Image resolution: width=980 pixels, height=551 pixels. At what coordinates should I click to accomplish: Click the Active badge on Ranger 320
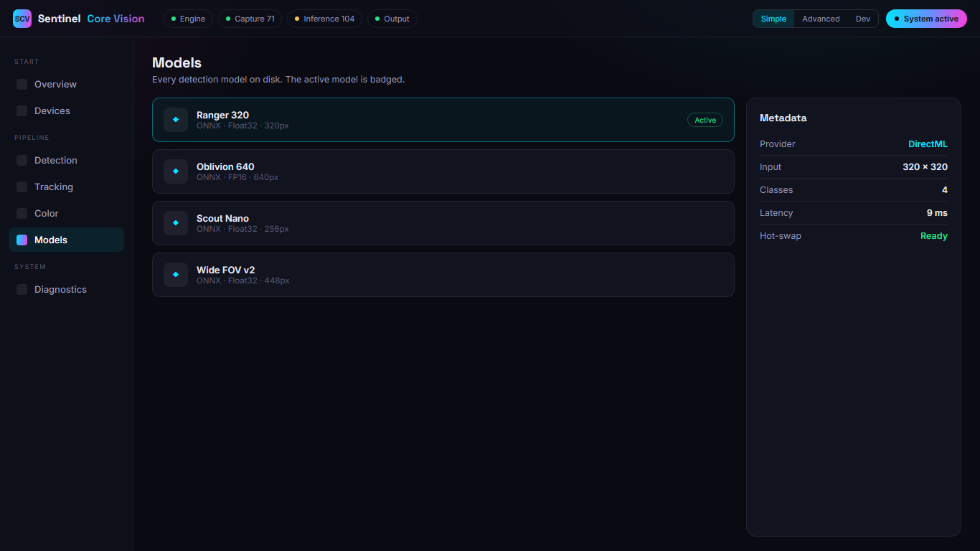pos(705,120)
